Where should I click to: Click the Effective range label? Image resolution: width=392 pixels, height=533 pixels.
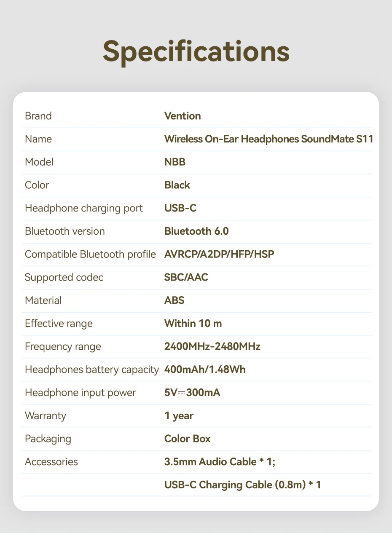pos(59,324)
